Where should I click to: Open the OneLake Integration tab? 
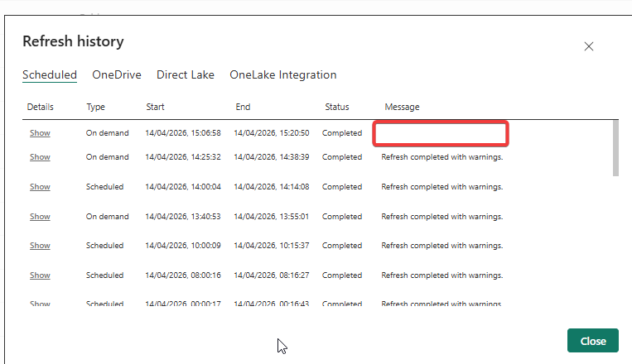(283, 75)
